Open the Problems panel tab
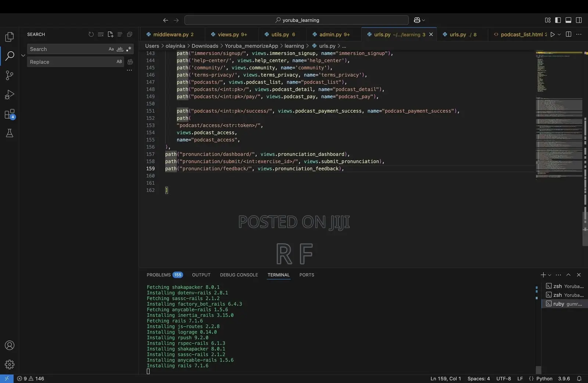This screenshot has width=588, height=383. coord(165,275)
